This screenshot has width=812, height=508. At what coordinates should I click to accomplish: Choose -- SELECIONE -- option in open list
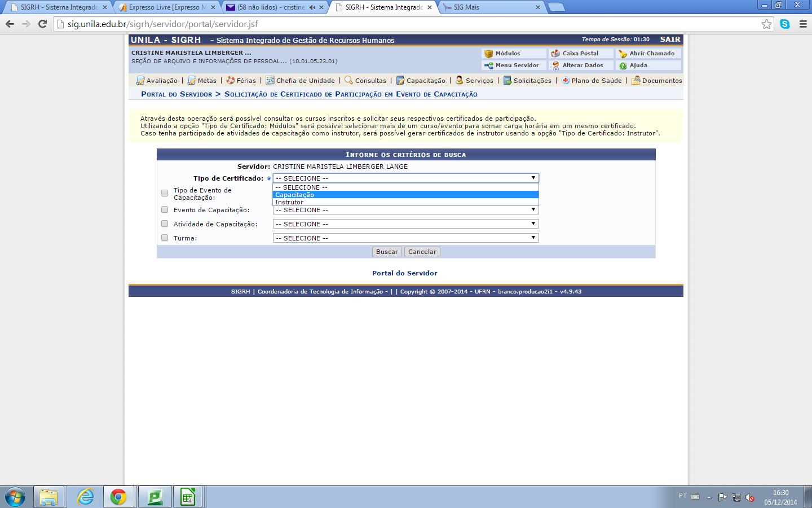(406, 187)
